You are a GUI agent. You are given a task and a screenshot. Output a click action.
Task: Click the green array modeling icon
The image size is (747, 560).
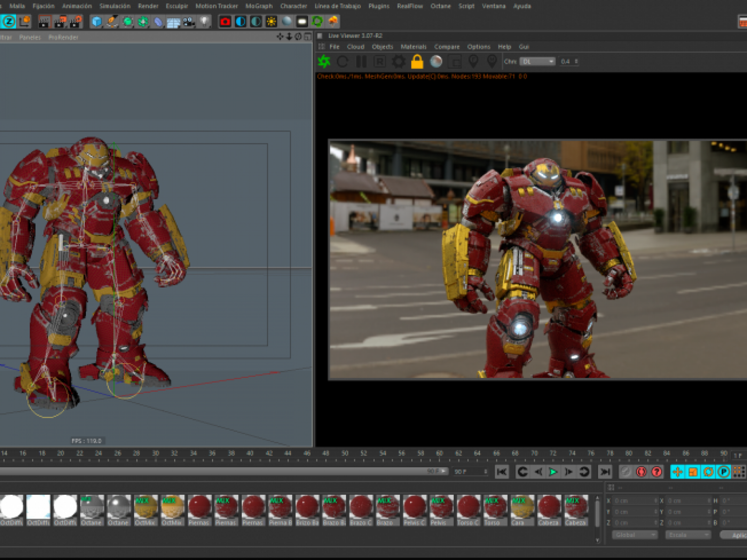pos(143,21)
